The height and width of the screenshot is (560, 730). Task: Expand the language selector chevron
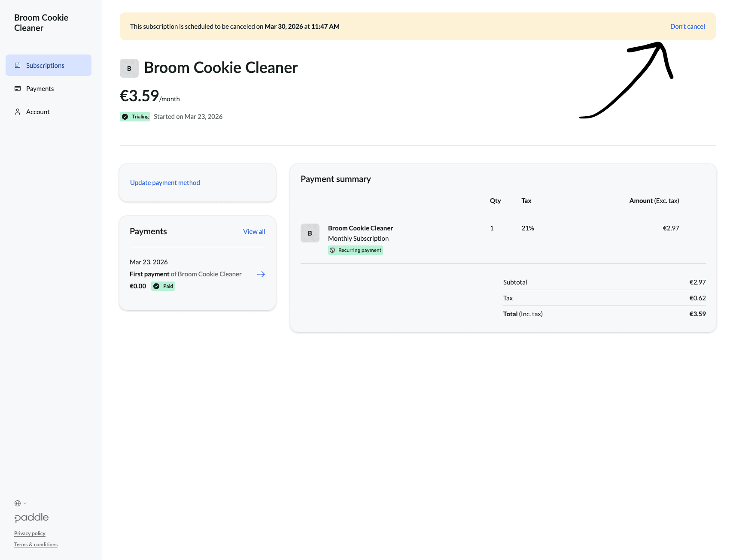25,503
